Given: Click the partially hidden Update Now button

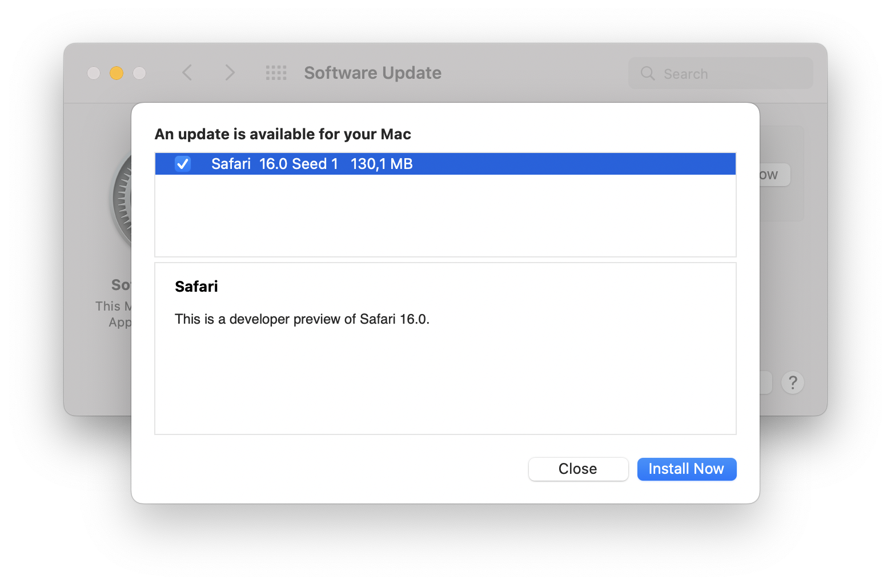Looking at the screenshot, I should click(x=774, y=175).
